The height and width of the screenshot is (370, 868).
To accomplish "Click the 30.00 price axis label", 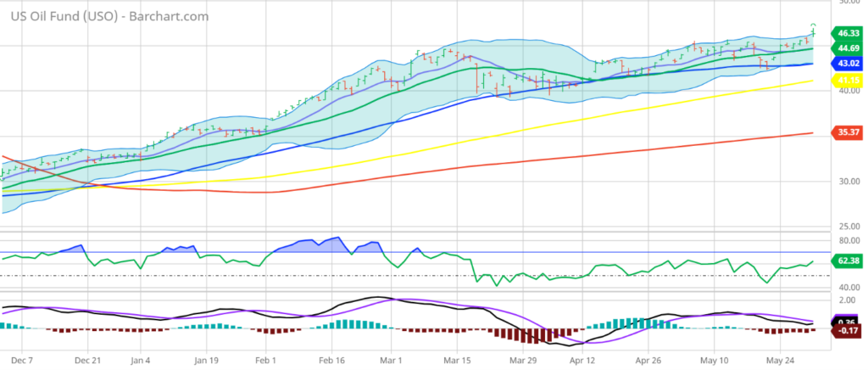I will (848, 181).
